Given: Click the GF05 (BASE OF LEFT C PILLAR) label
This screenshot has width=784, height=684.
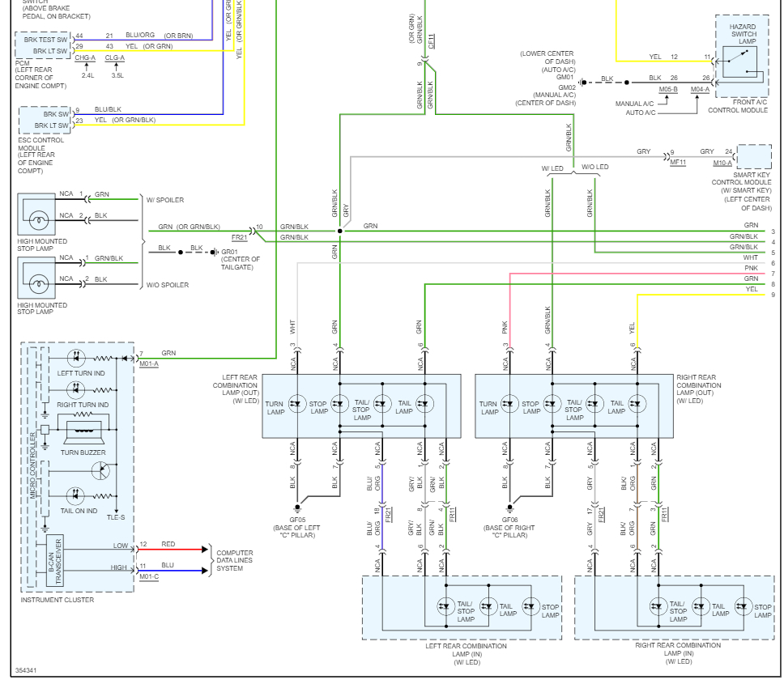Looking at the screenshot, I should 297,527.
